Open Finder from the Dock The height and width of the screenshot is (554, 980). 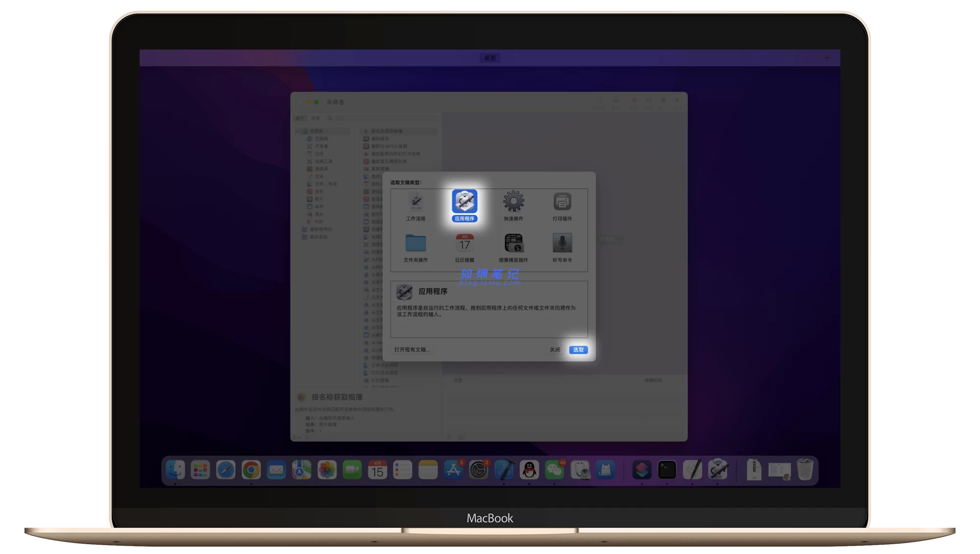click(x=175, y=470)
